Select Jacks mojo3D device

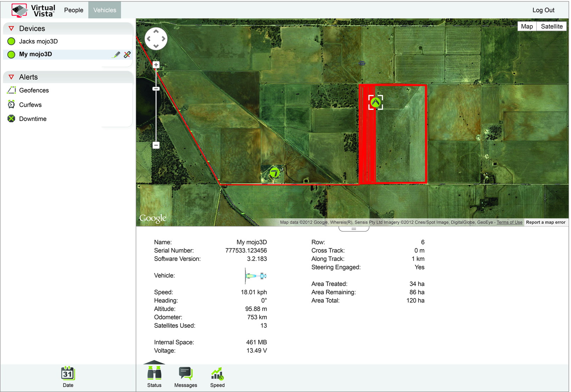point(38,42)
